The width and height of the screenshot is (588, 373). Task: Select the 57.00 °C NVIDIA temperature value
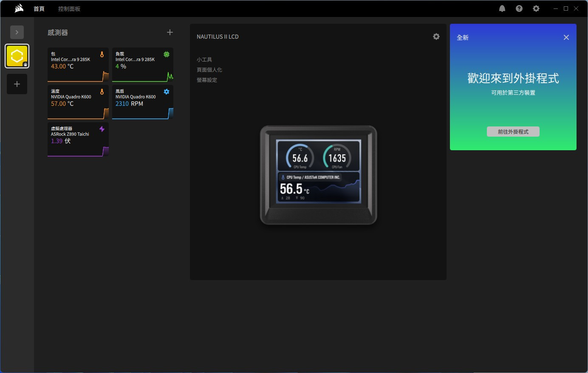pos(62,104)
